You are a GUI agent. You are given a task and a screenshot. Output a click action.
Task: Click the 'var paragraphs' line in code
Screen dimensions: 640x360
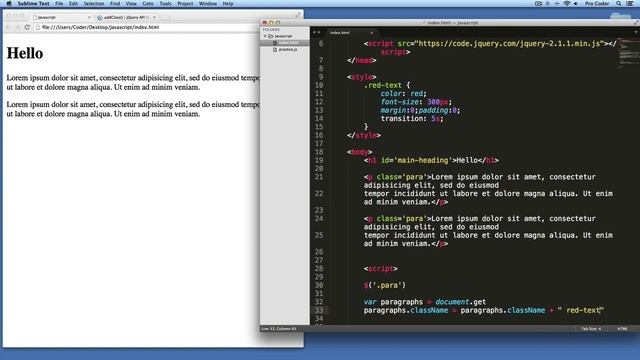point(425,302)
